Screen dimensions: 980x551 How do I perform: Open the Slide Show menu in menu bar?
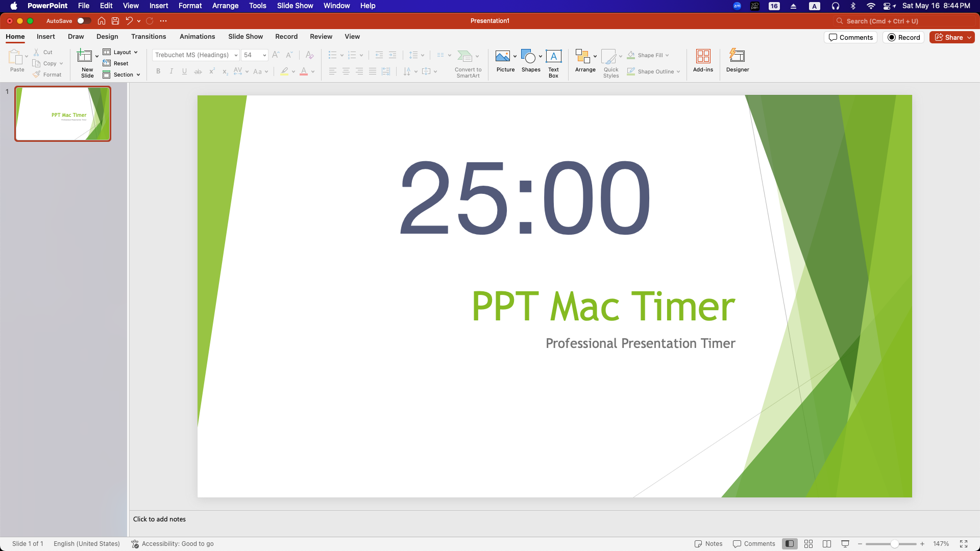coord(295,6)
